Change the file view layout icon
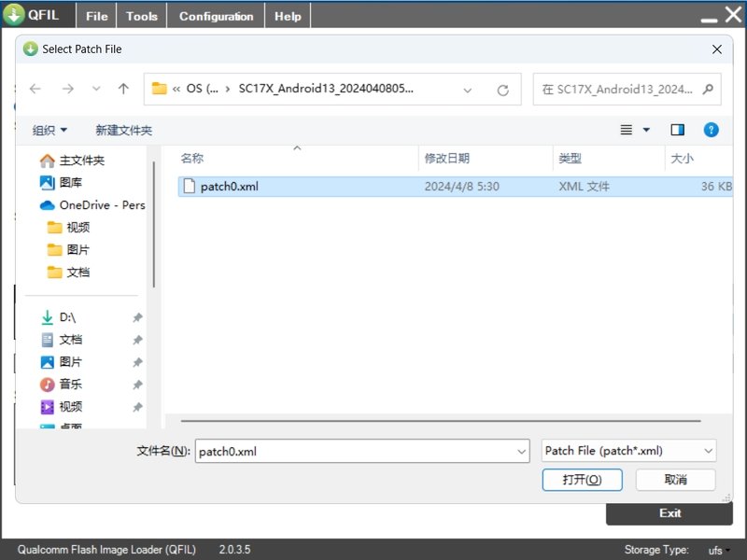The width and height of the screenshot is (747, 560). [627, 130]
